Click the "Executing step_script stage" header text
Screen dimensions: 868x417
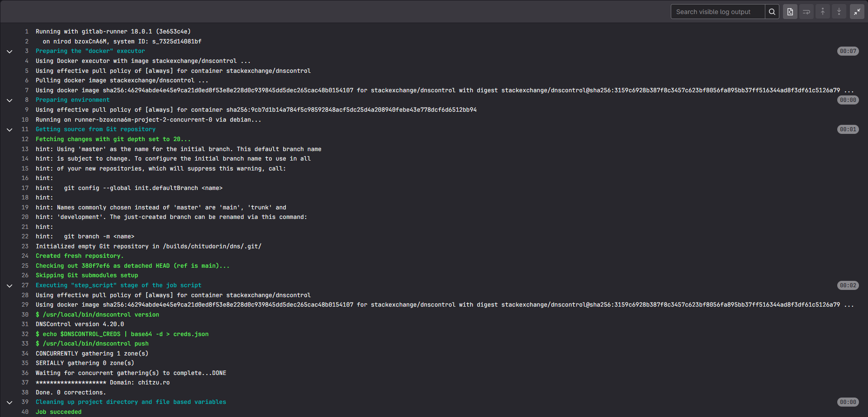click(x=119, y=285)
